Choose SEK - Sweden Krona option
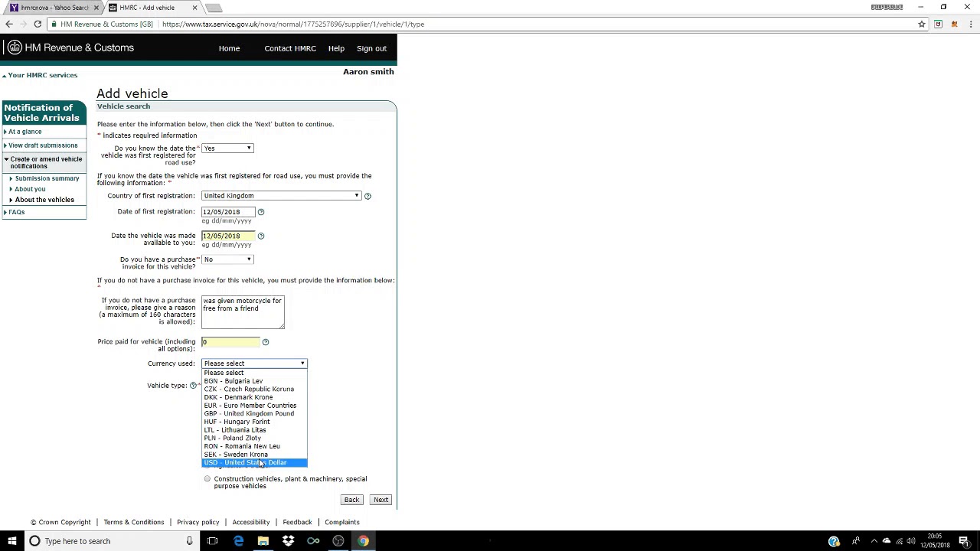 tap(254, 455)
